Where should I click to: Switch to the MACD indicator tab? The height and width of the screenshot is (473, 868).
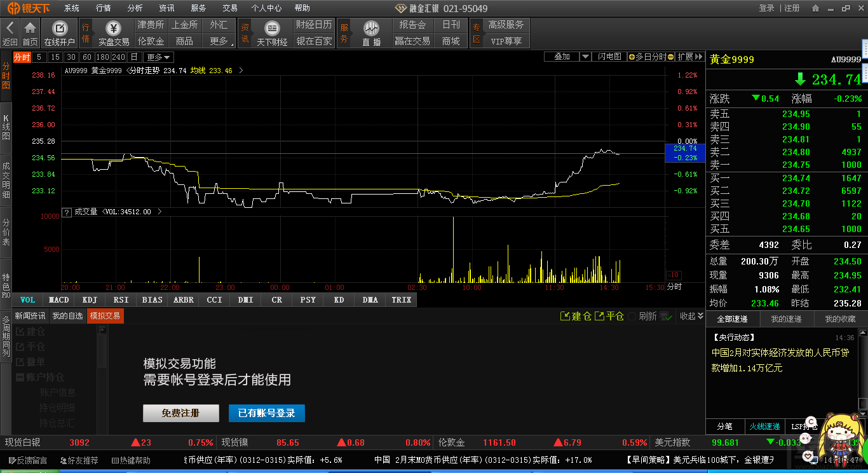(59, 299)
